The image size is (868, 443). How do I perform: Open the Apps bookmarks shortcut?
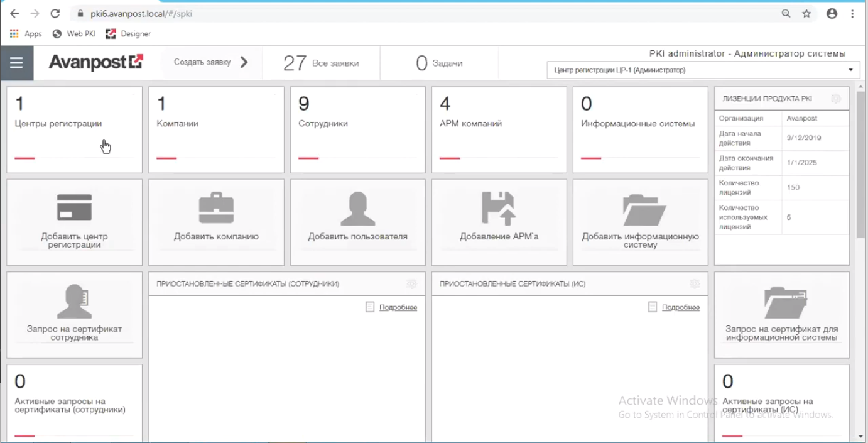[x=26, y=34]
